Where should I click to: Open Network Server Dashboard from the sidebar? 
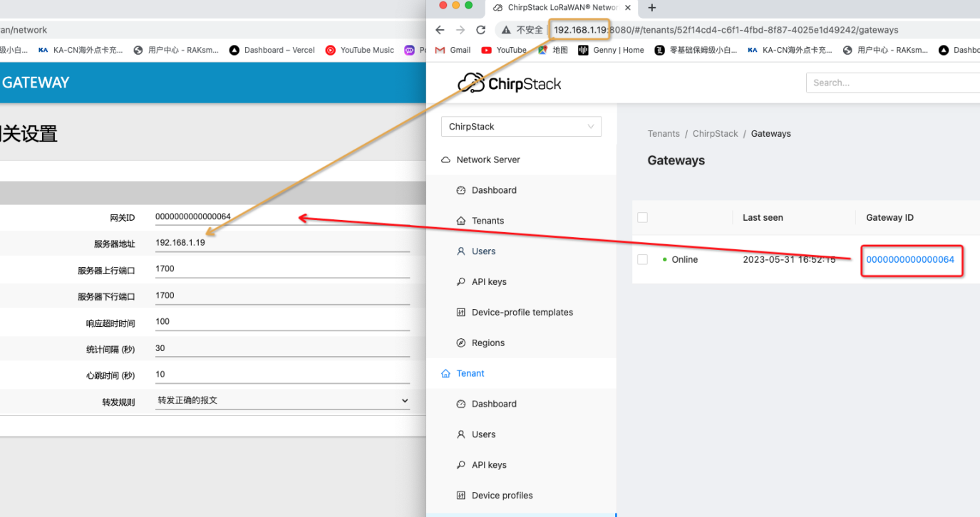(493, 190)
